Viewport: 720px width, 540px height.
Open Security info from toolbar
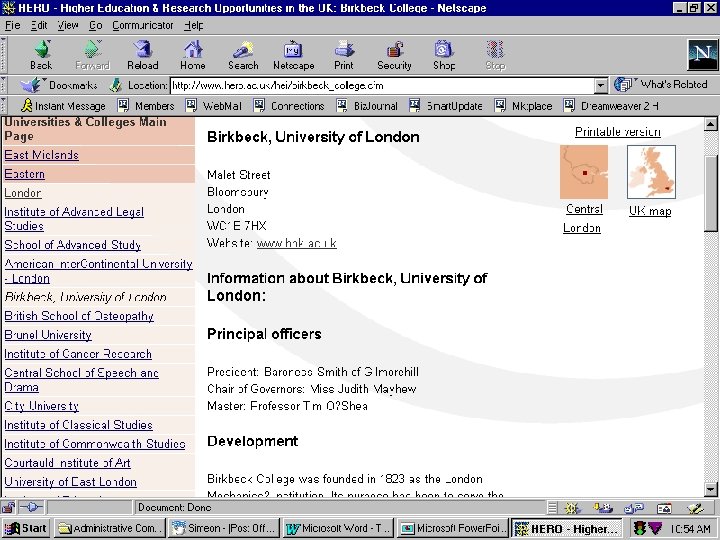394,55
